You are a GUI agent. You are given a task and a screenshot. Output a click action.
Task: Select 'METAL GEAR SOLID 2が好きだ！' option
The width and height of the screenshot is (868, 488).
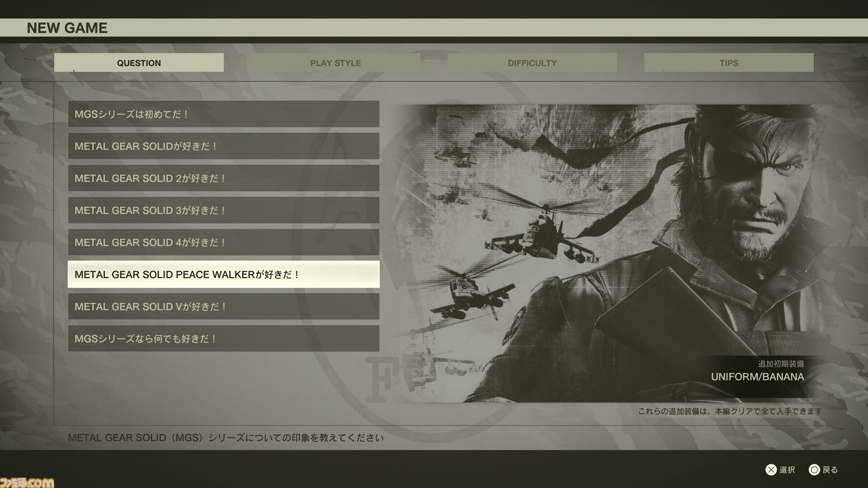point(224,178)
